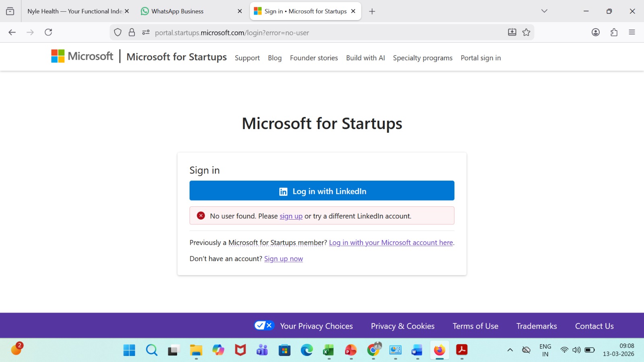Show hidden system tray icons
644x362 pixels.
(510, 350)
